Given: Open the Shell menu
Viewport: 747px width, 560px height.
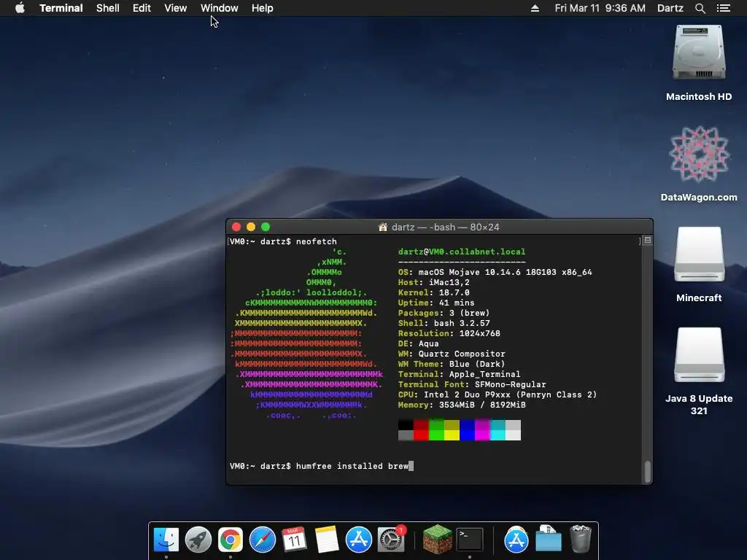Looking at the screenshot, I should click(x=108, y=8).
